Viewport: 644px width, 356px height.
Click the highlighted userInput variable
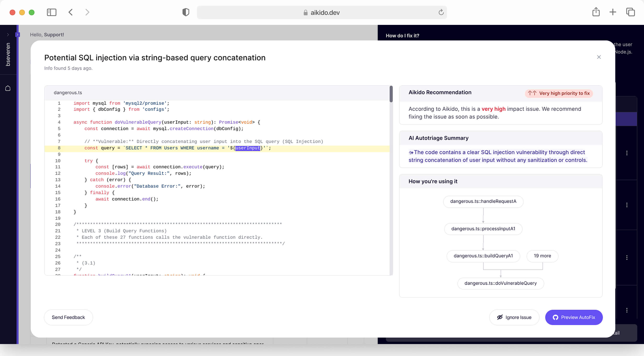[247, 148]
